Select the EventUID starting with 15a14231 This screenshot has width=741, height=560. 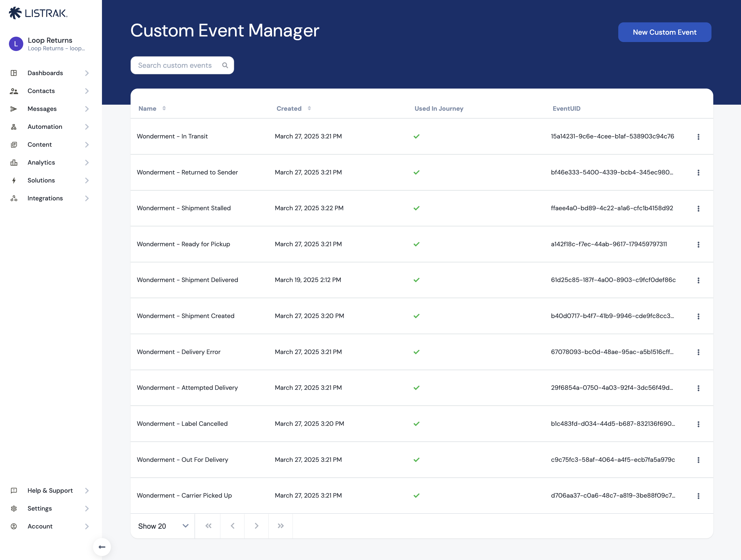coord(612,136)
